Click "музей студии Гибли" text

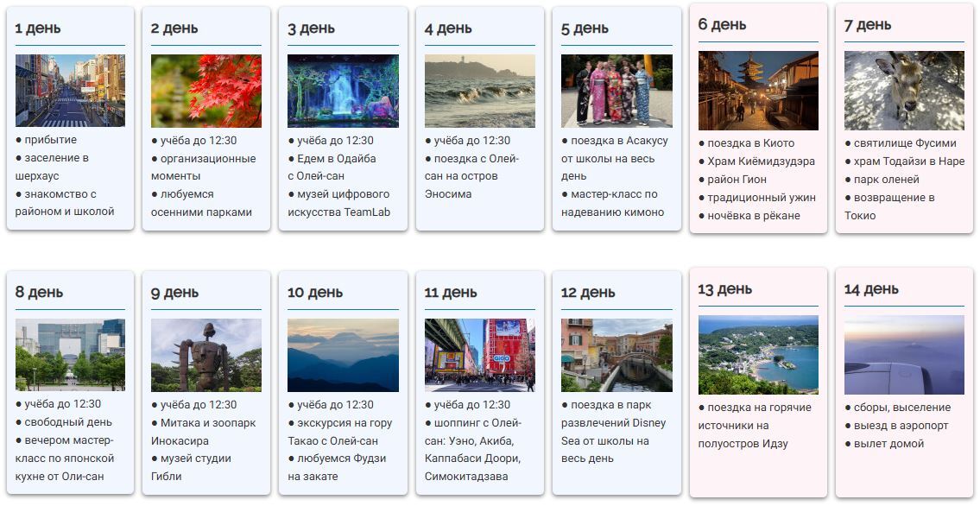click(191, 467)
